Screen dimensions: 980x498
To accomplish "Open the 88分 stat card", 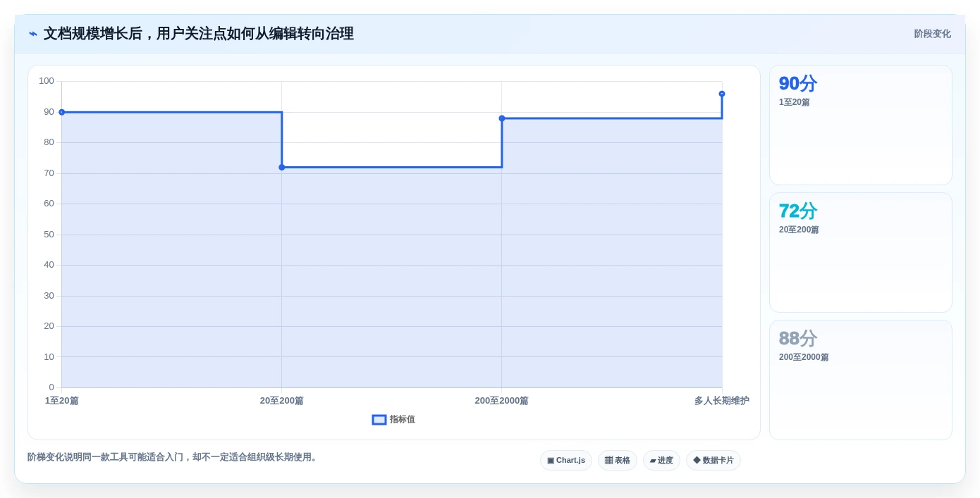I will pyautogui.click(x=861, y=380).
